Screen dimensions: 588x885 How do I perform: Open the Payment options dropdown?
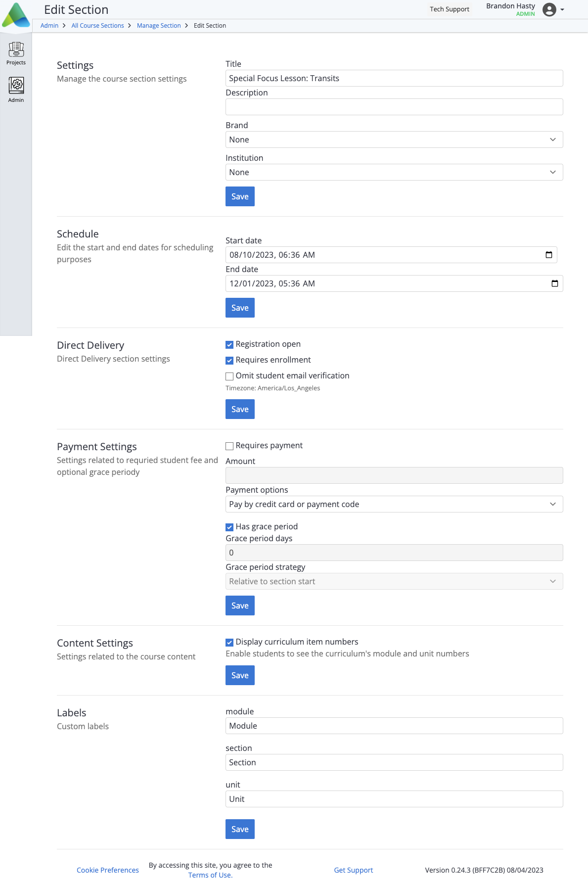point(394,504)
